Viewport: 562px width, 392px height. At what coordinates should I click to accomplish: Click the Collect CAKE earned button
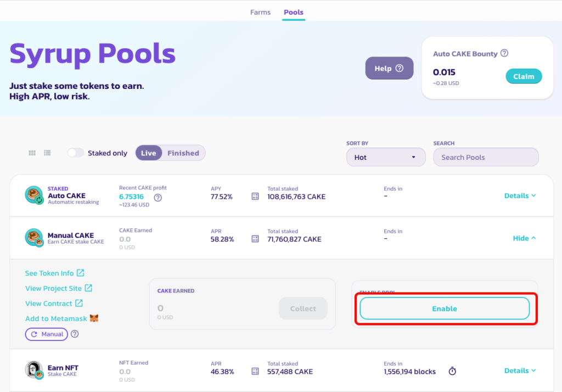click(x=303, y=309)
